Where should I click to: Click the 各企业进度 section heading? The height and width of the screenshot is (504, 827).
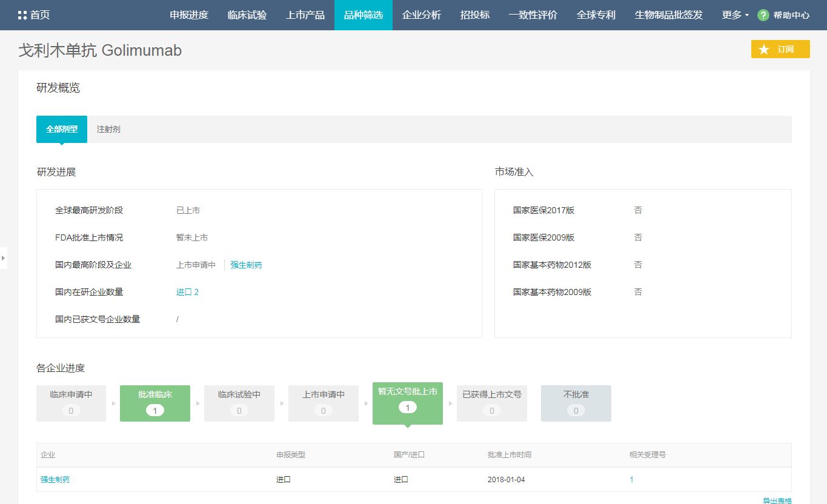[61, 368]
